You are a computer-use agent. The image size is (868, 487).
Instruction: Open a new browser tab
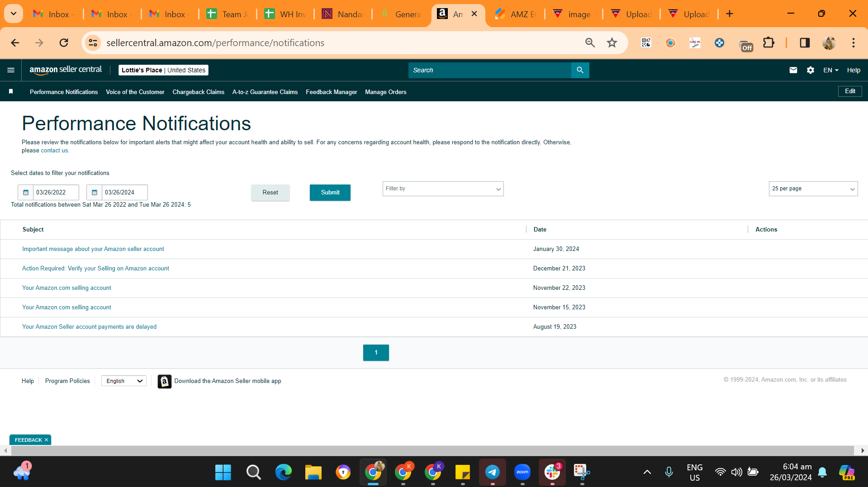click(x=730, y=14)
